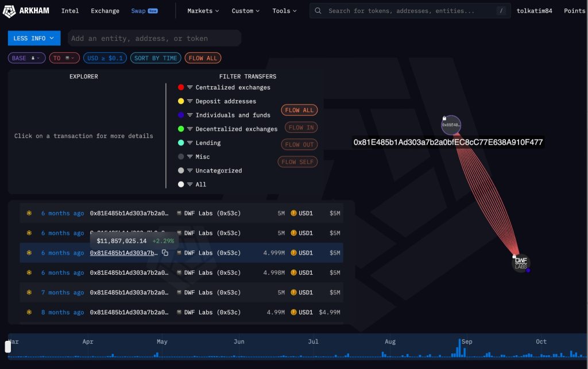
Task: Click the red Centralized exchanges color dot
Action: 181,87
